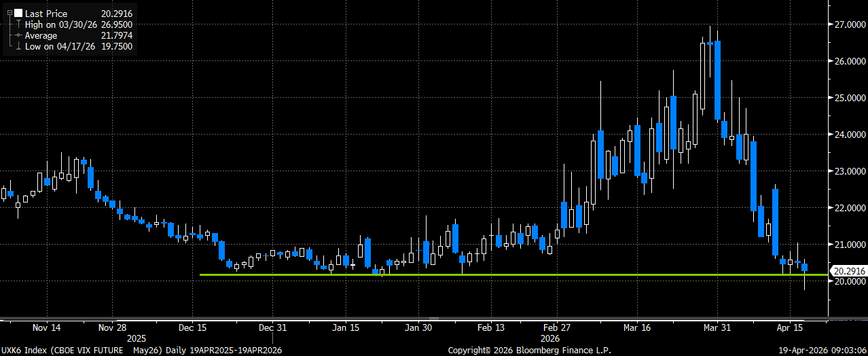Image resolution: width=868 pixels, height=356 pixels.
Task: Click the Dec 31 date axis label
Action: click(271, 327)
